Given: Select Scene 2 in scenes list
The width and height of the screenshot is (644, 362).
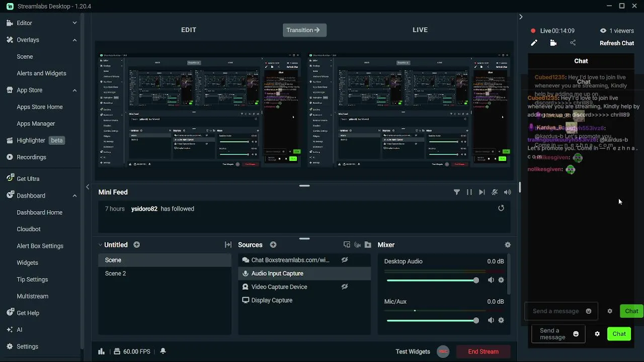Looking at the screenshot, I should 165,274.
